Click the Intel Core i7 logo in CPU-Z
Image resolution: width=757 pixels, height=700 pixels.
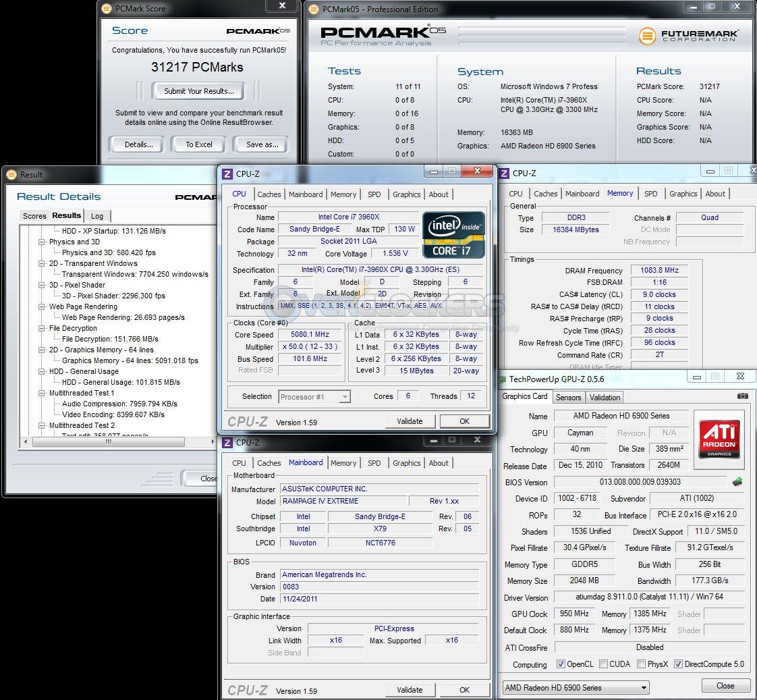453,235
